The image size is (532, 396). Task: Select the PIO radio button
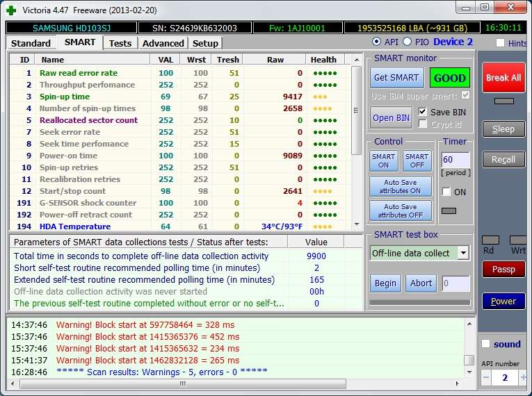click(x=408, y=42)
